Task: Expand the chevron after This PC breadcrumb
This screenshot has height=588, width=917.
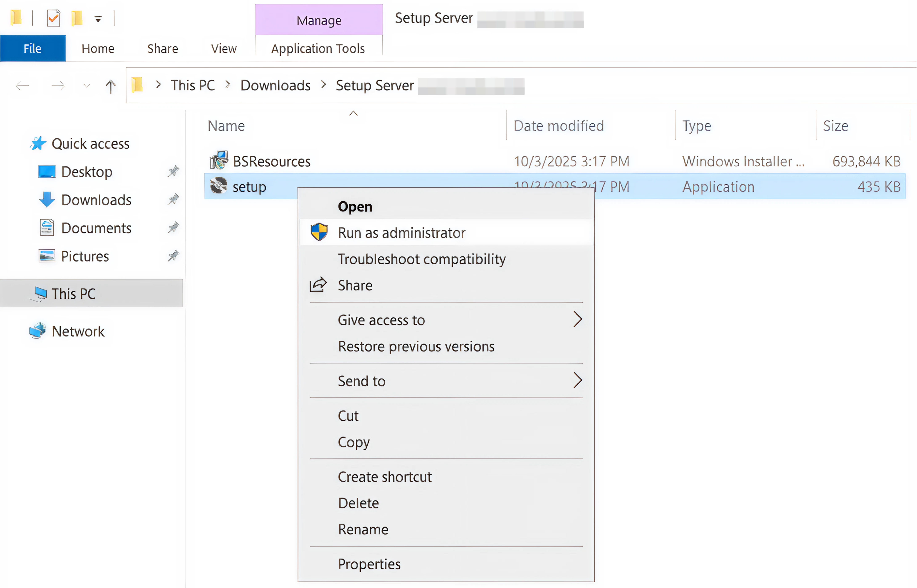Action: [228, 85]
